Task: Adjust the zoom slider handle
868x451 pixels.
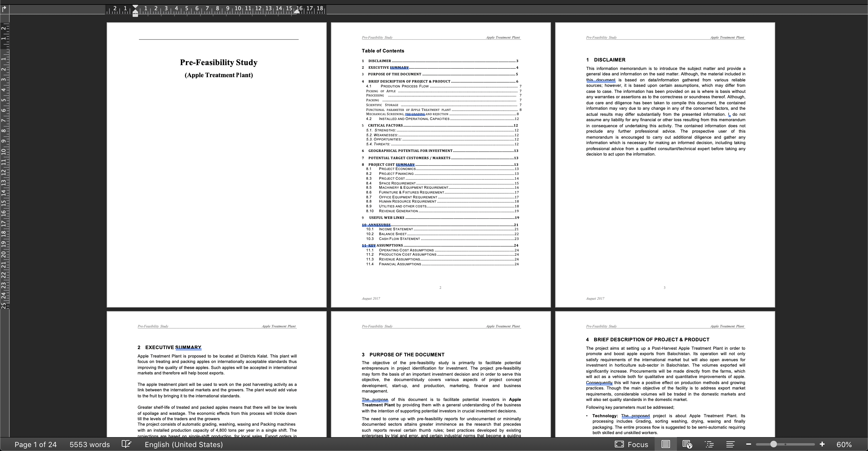Action: click(x=774, y=444)
